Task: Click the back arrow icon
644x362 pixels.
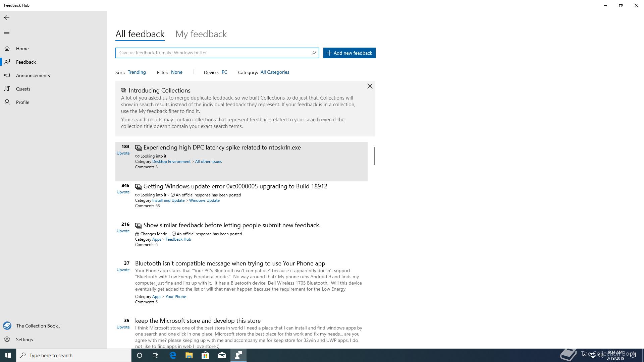Action: click(x=7, y=17)
